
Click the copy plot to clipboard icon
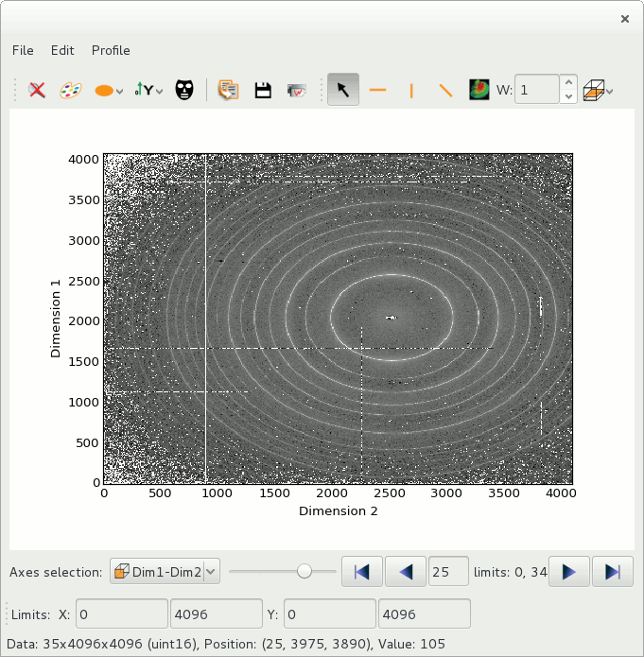(228, 90)
